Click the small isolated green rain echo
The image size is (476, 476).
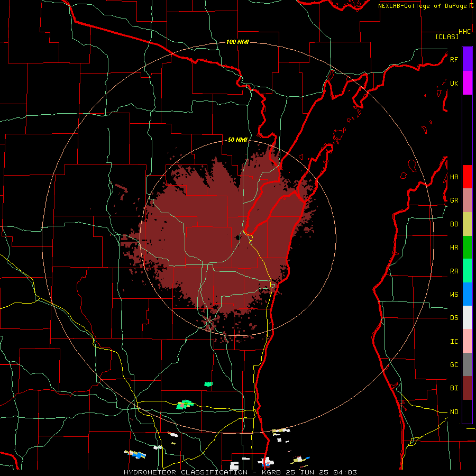(x=208, y=384)
